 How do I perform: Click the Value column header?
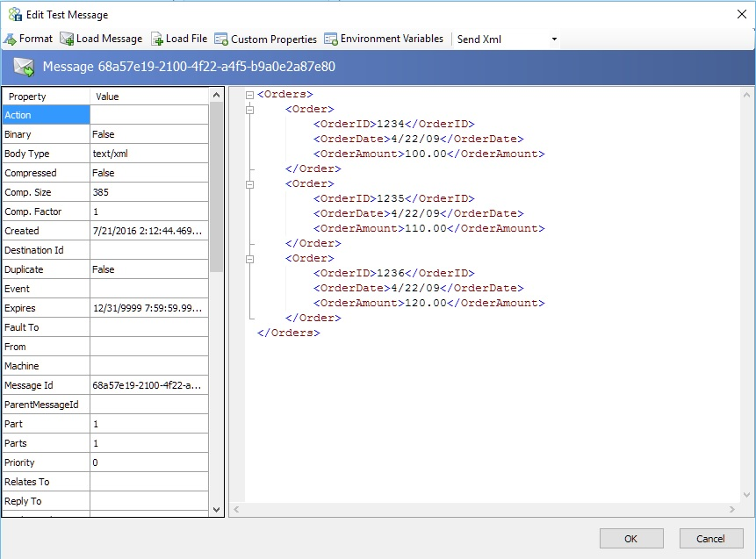(x=149, y=97)
